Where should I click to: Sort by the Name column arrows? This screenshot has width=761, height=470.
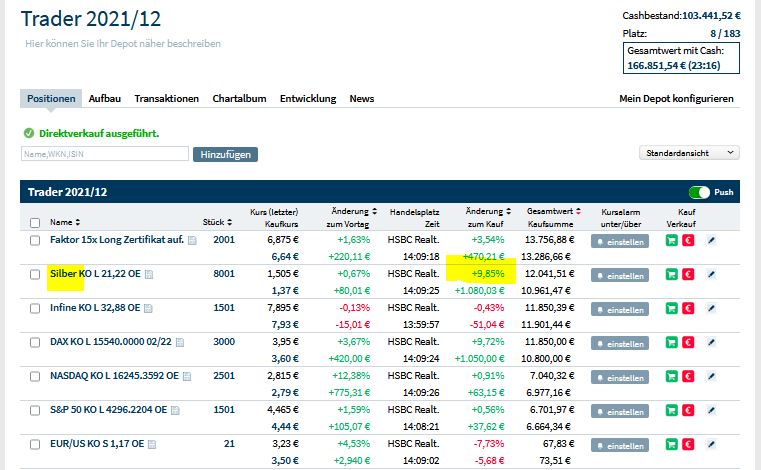(x=78, y=222)
